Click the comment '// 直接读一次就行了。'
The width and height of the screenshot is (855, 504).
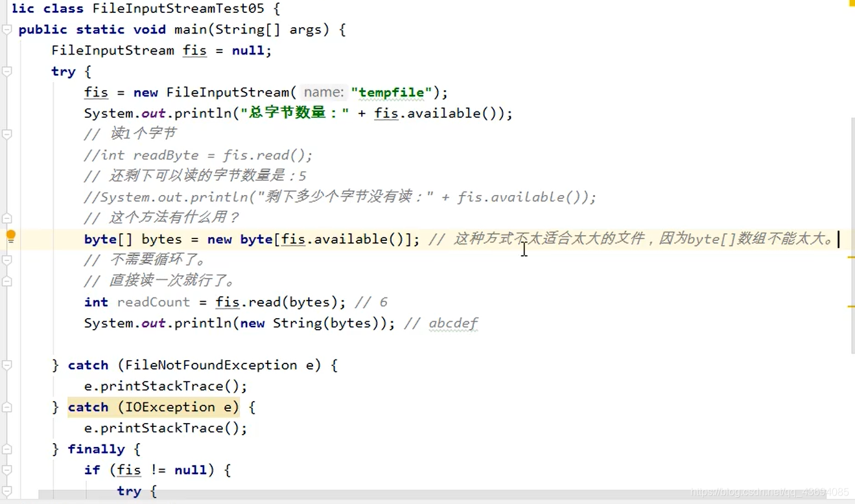tap(160, 281)
